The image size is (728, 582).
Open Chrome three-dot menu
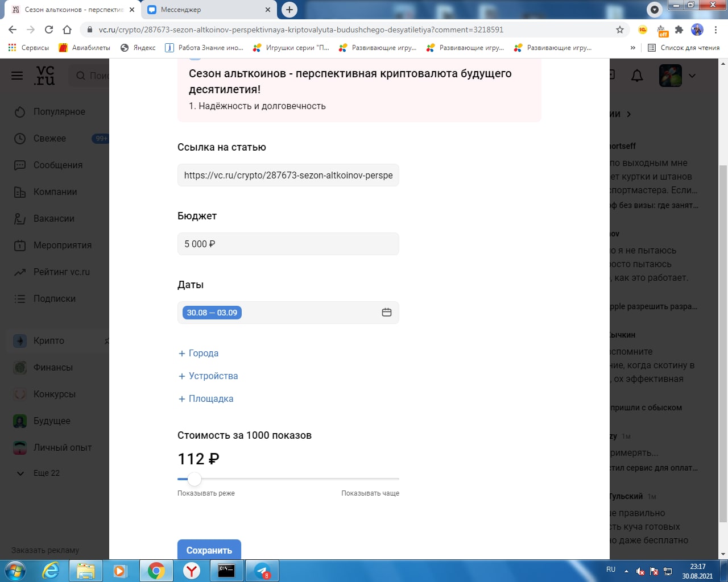(x=715, y=30)
